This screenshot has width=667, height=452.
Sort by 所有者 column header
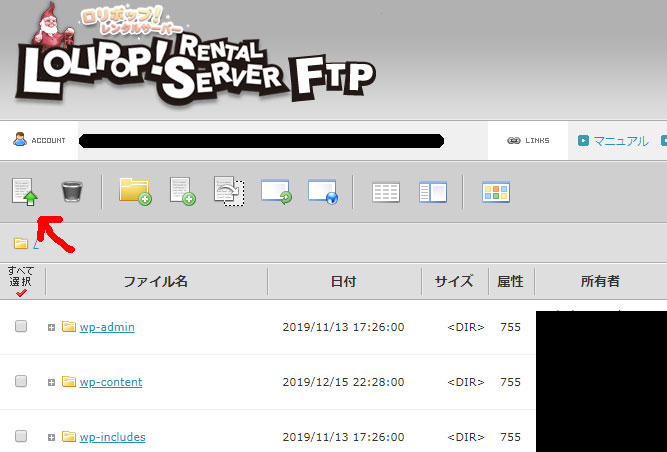(x=600, y=281)
